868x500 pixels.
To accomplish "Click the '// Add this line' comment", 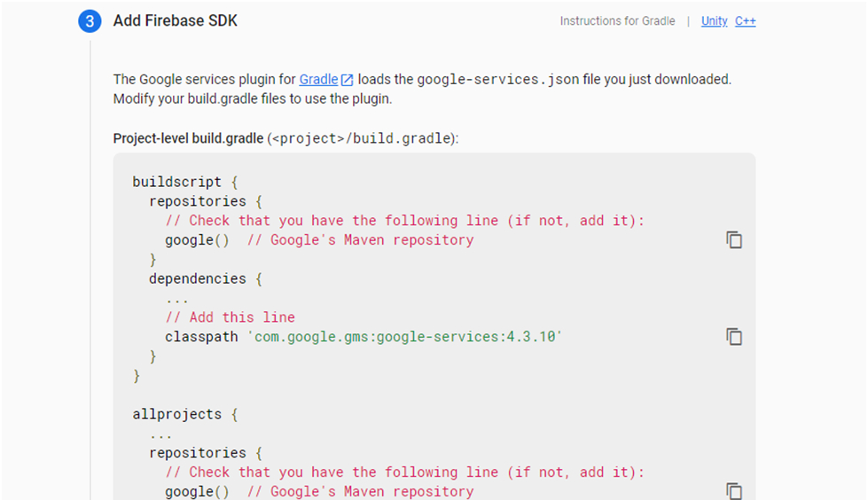I will click(x=231, y=317).
